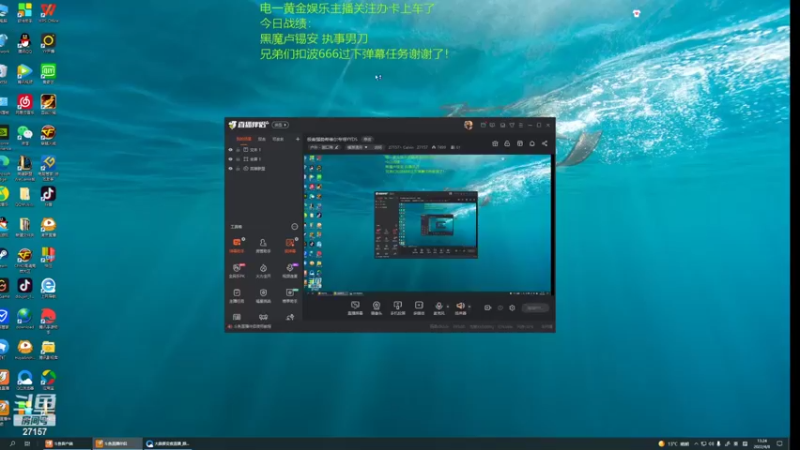Open the person-shaped tool in the toolbox's first row
This screenshot has height=450, width=800.
(263, 245)
